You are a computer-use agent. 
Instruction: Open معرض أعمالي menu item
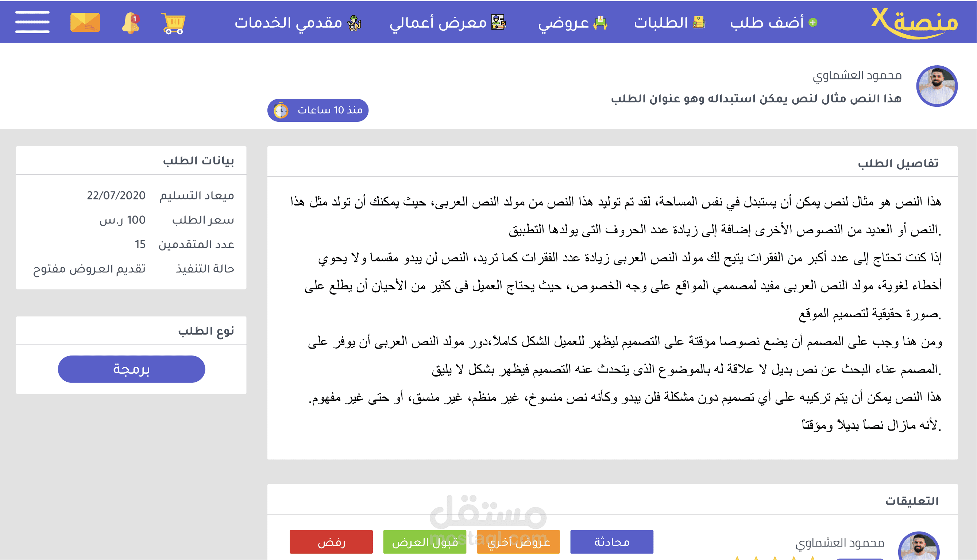[x=438, y=23]
